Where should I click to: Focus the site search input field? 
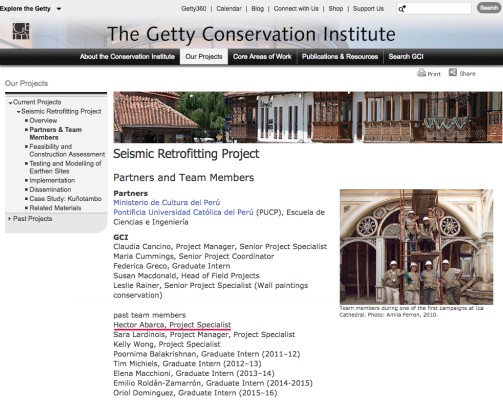tap(434, 9)
